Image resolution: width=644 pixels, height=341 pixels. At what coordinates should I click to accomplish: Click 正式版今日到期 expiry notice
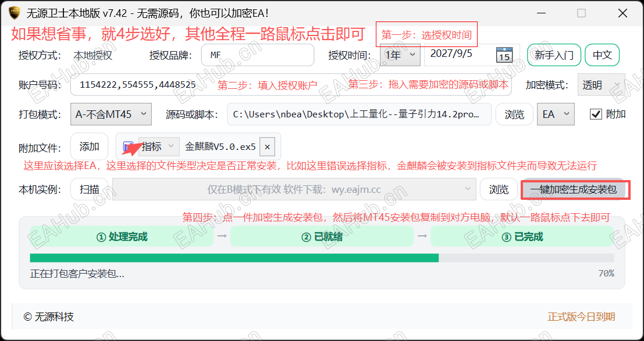pos(581,317)
